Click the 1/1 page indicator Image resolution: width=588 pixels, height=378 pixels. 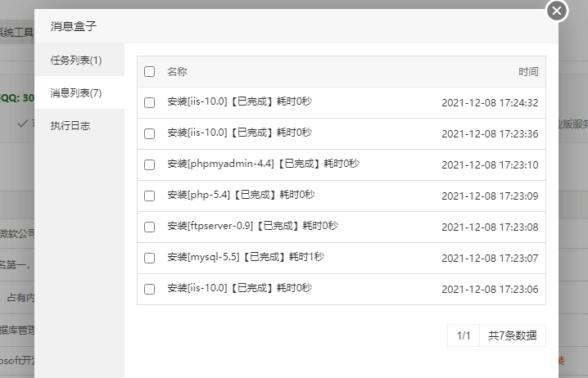point(464,335)
